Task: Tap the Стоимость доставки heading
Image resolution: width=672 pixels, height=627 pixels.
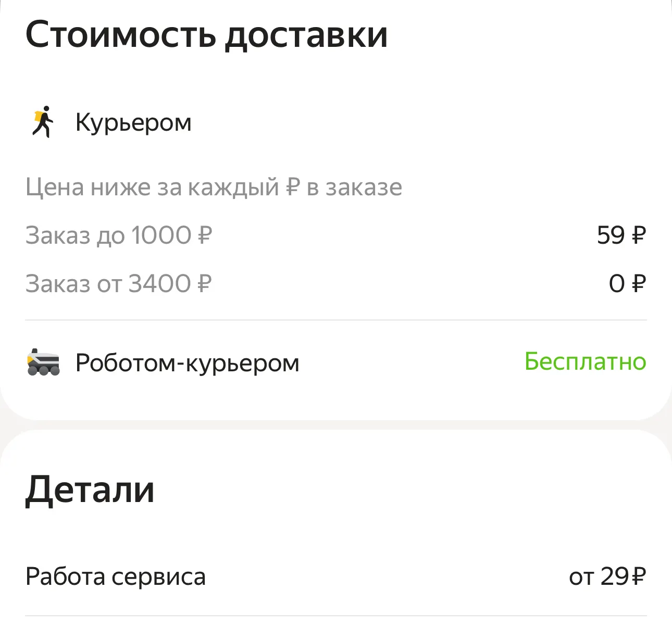Action: [x=206, y=35]
